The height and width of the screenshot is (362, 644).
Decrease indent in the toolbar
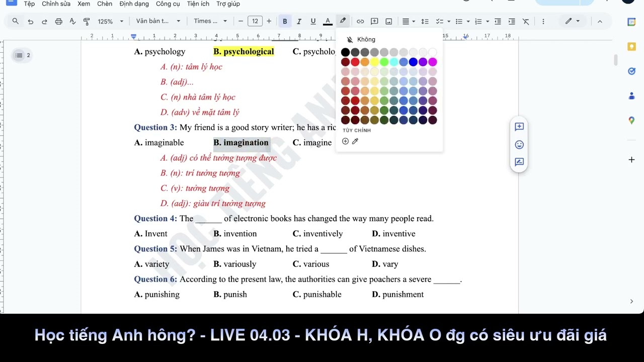point(498,21)
